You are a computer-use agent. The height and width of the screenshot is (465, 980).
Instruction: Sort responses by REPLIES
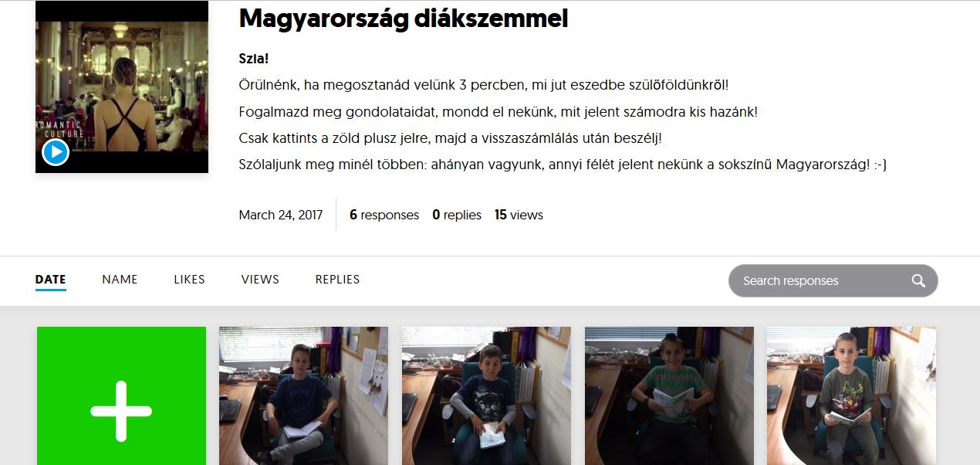[x=337, y=280]
